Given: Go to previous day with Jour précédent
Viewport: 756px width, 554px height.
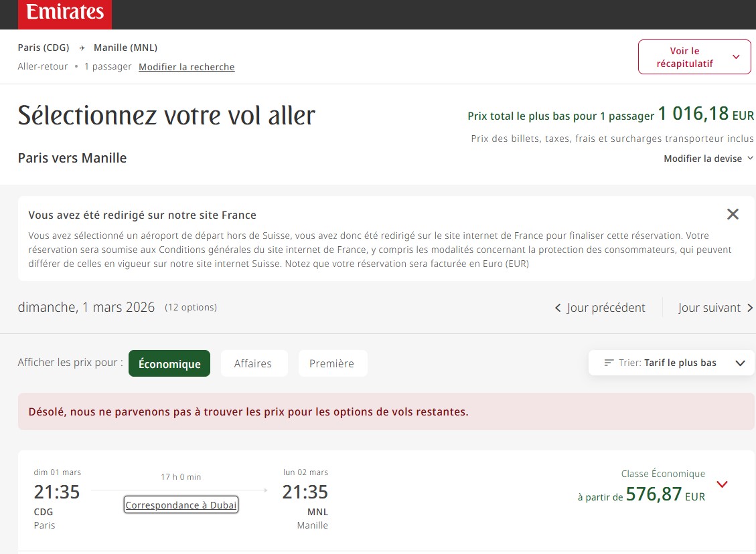Looking at the screenshot, I should pyautogui.click(x=600, y=308).
